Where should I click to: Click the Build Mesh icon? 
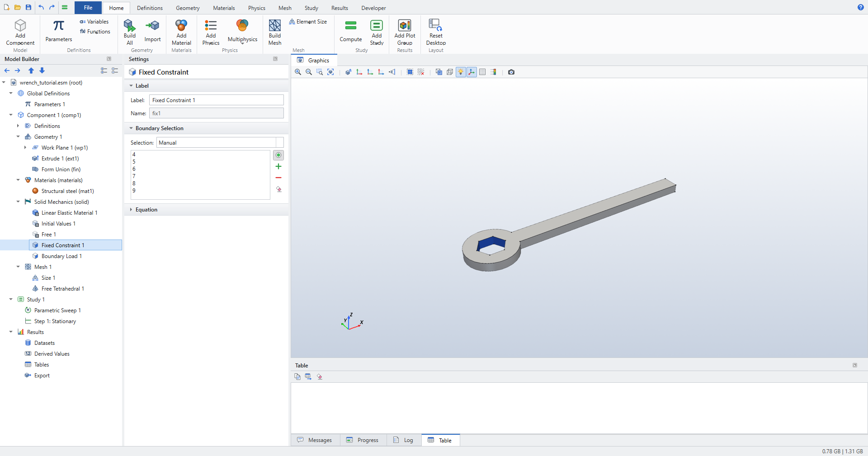(275, 25)
